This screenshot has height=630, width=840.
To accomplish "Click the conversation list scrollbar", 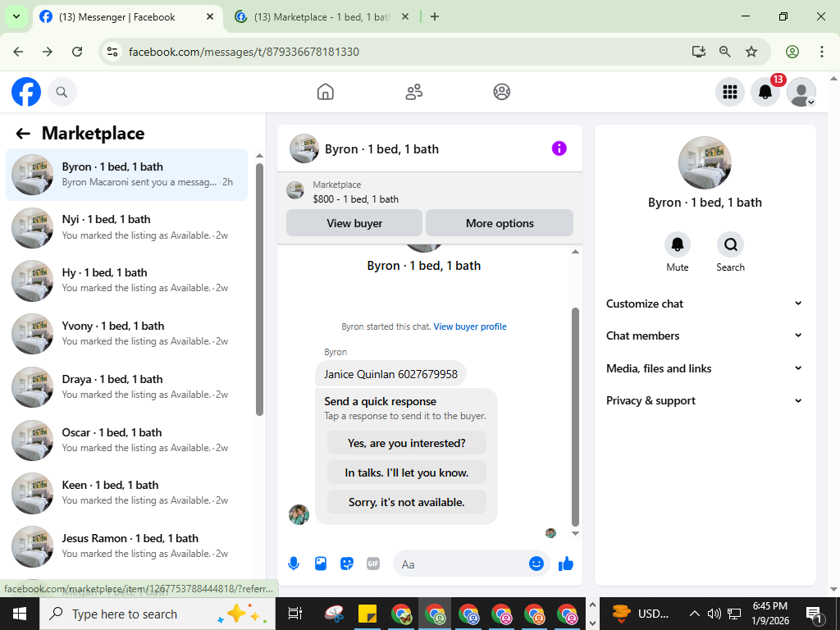I will coord(259,290).
